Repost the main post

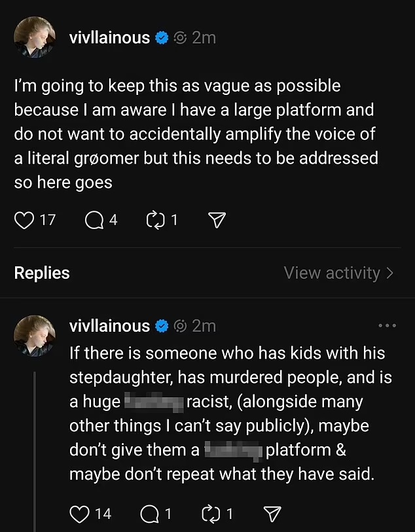[155, 221]
